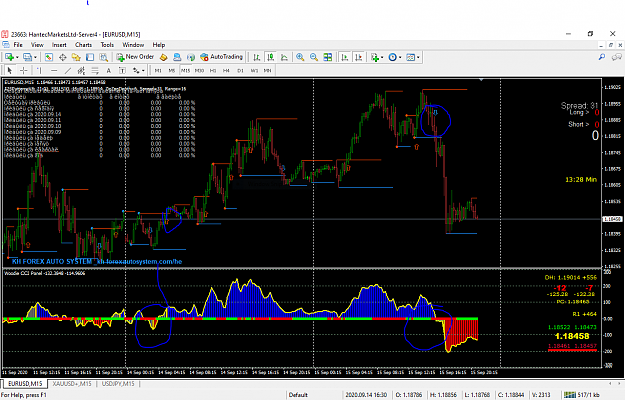
Task: Zoom in on the chart
Action: (300, 57)
